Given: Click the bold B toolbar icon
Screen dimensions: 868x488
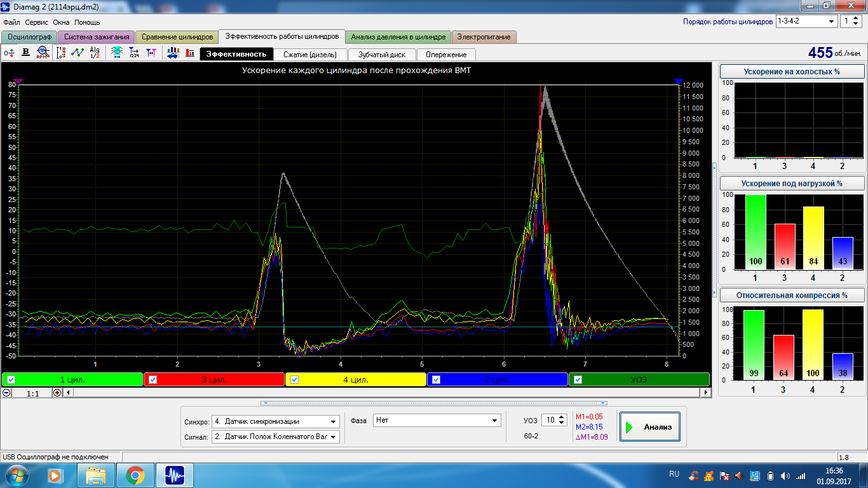Looking at the screenshot, I should click(26, 53).
